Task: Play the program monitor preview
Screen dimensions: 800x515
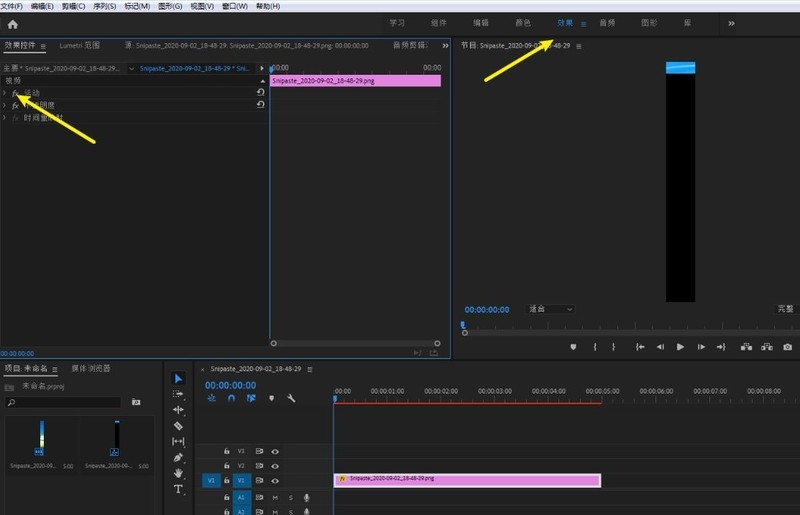Action: [680, 347]
